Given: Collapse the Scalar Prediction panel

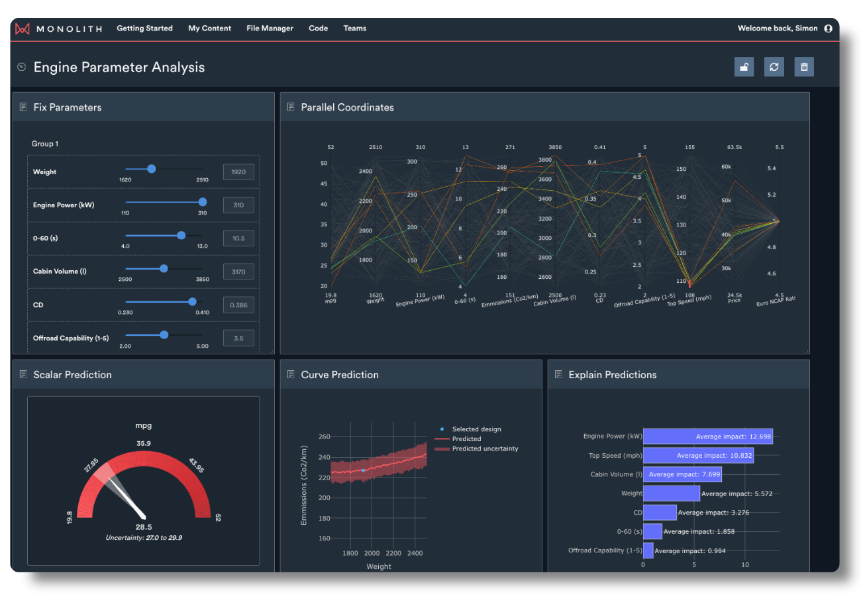Looking at the screenshot, I should (x=23, y=374).
